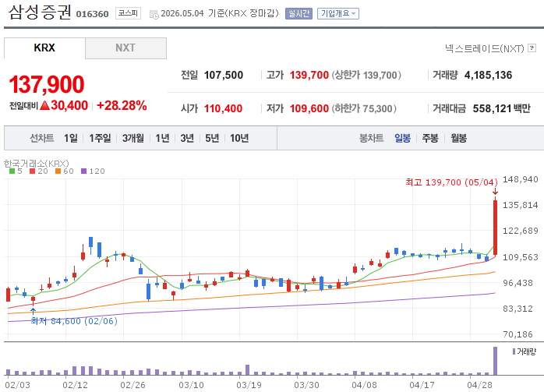Click the tall red candle on 05/04

click(x=495, y=228)
